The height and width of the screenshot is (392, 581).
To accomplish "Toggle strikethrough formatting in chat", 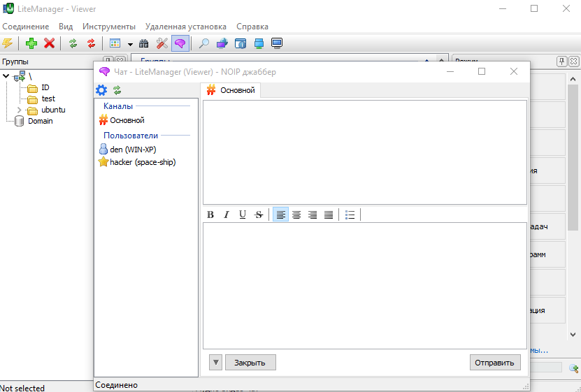I will (x=259, y=215).
